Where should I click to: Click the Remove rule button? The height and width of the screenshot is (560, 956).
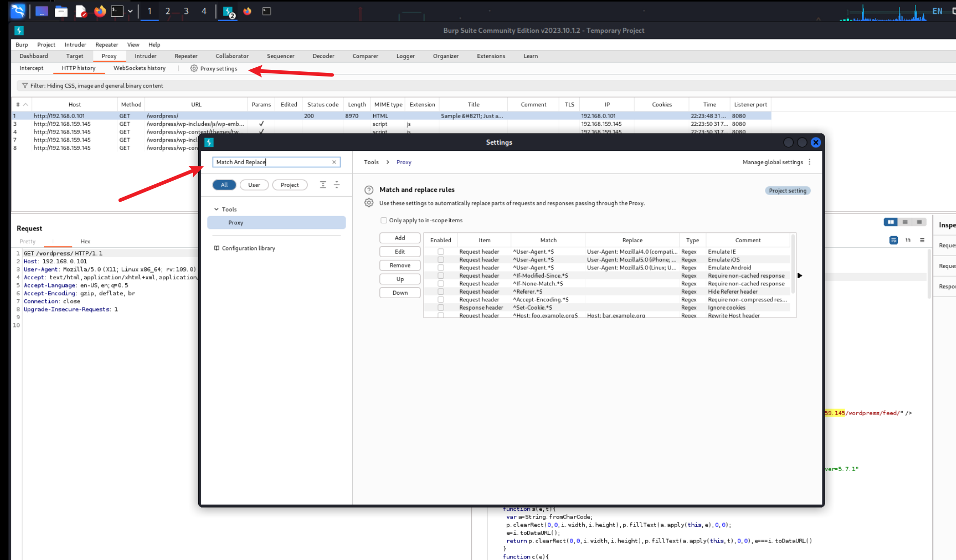click(400, 265)
